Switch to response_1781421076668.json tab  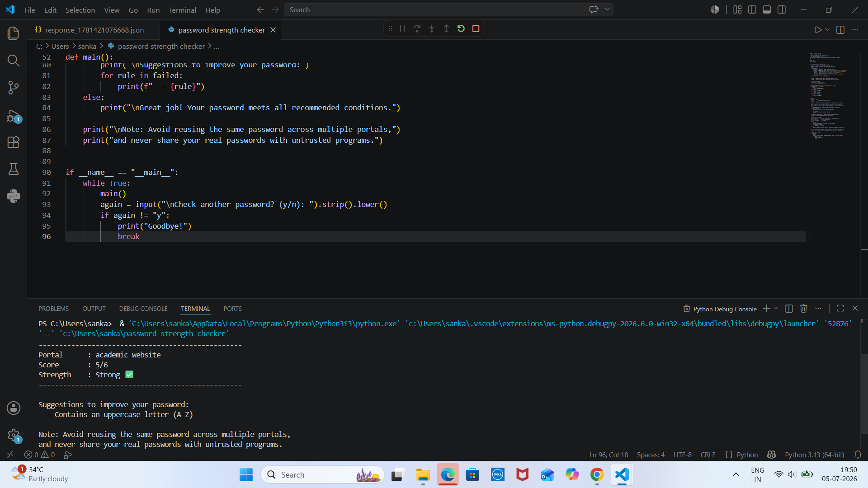coord(94,30)
